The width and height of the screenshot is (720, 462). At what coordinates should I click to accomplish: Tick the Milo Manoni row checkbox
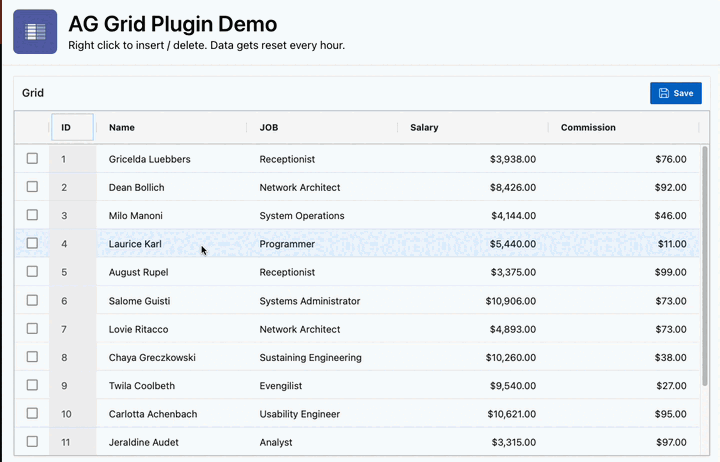pos(32,215)
